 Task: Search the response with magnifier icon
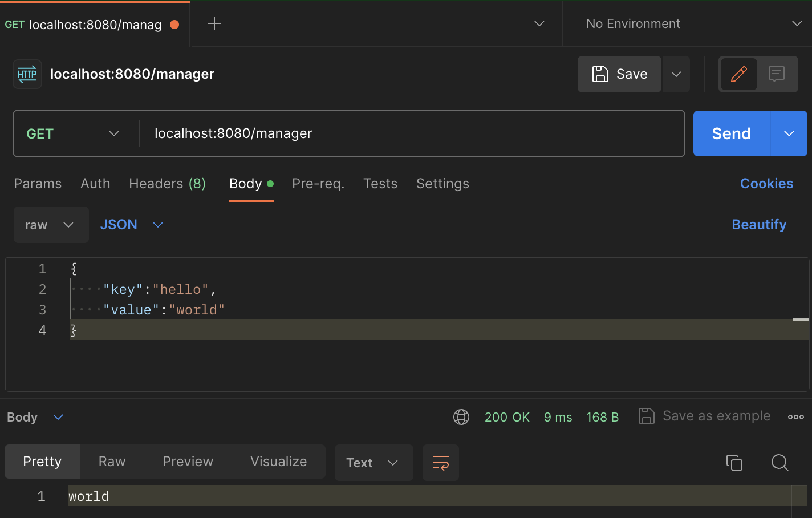point(779,462)
